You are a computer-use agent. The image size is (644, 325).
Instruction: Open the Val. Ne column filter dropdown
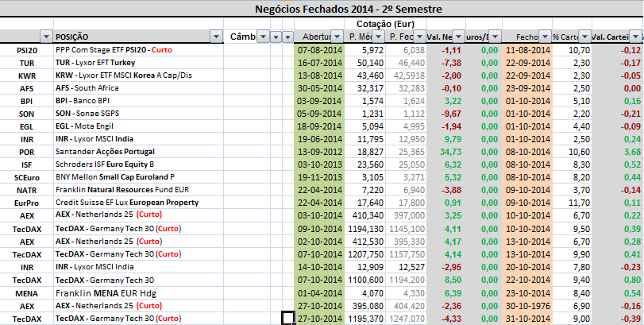(458, 37)
